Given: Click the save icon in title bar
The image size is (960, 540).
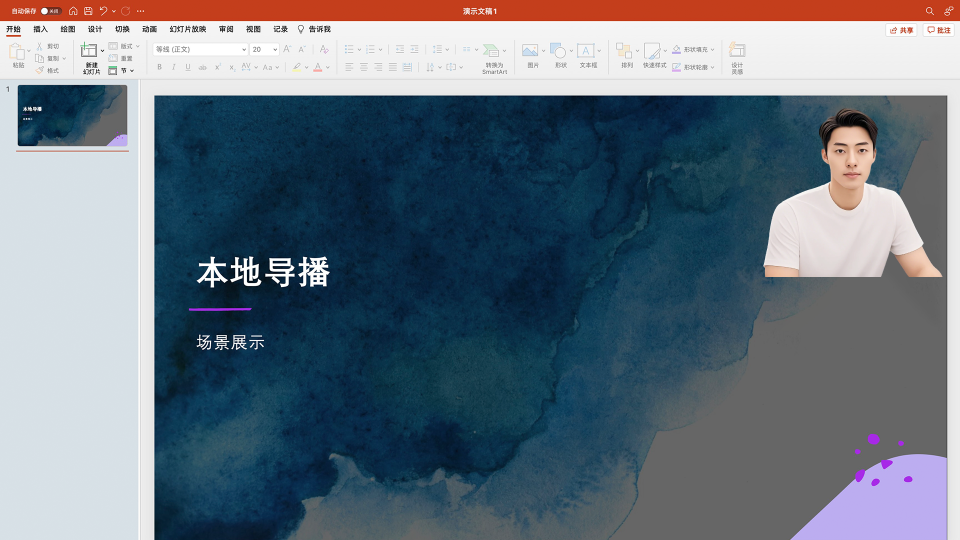Looking at the screenshot, I should pyautogui.click(x=88, y=11).
